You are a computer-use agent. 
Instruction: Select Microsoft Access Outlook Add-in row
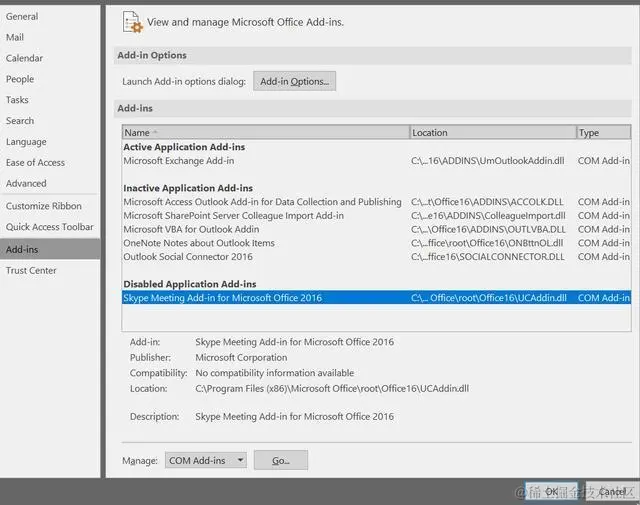coord(376,202)
